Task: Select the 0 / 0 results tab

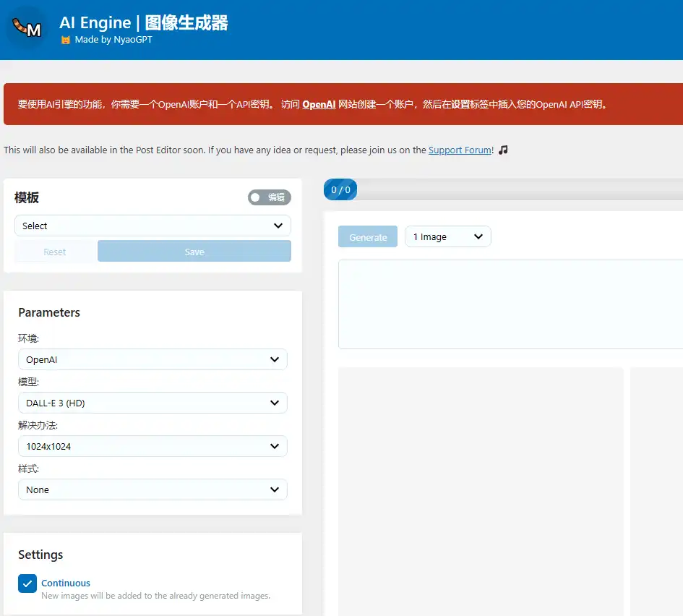Action: click(x=340, y=189)
